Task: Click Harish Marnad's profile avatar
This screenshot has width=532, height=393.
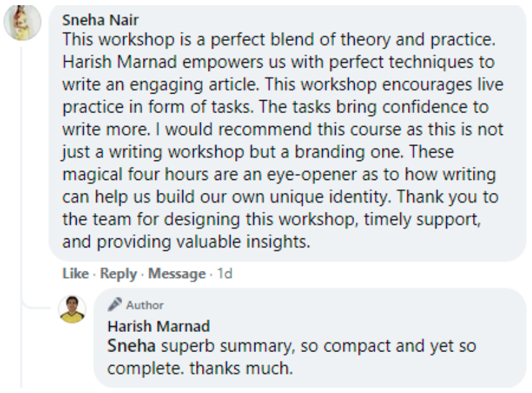Action: (72, 309)
